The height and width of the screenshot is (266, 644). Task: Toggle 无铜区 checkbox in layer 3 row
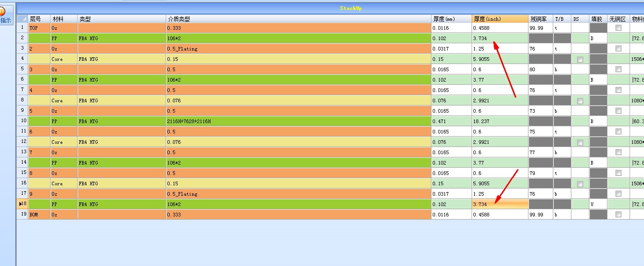tap(618, 69)
